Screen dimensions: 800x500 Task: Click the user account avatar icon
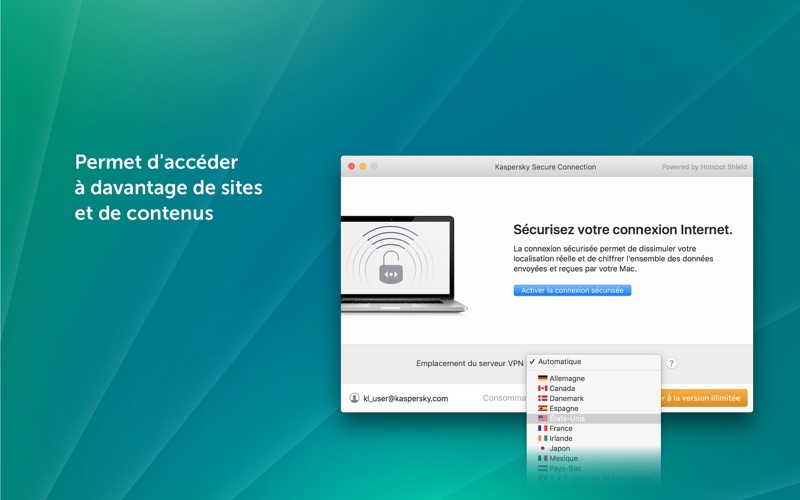tap(354, 398)
